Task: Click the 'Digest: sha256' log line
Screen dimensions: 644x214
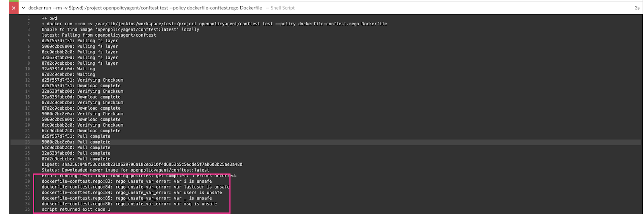Action: click(142, 165)
